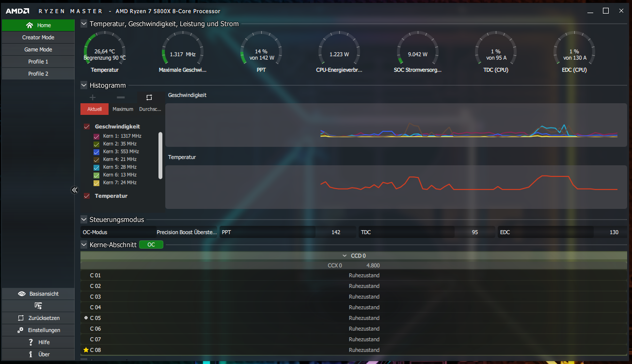Maximize the Ryzen Master window
The height and width of the screenshot is (364, 632).
coord(606,11)
